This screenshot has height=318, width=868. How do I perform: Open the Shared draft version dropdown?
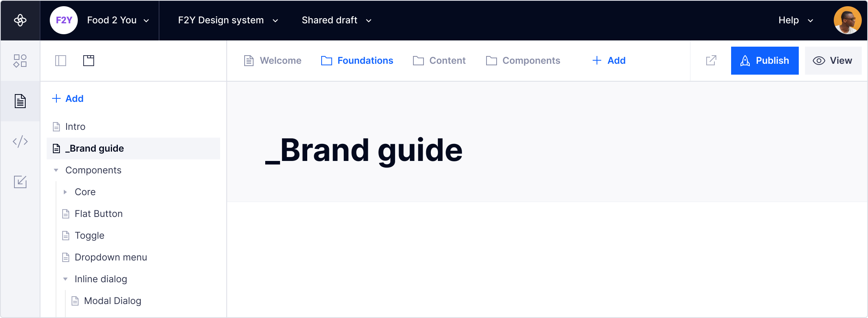336,20
